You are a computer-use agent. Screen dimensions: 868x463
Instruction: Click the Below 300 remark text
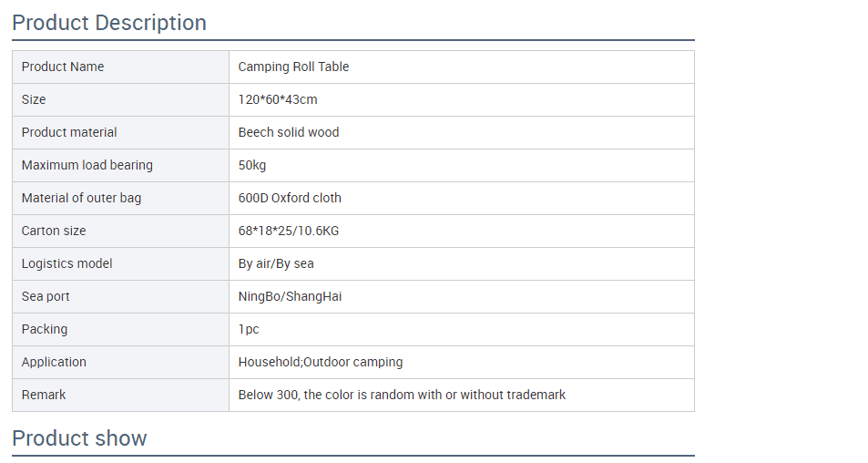[402, 395]
